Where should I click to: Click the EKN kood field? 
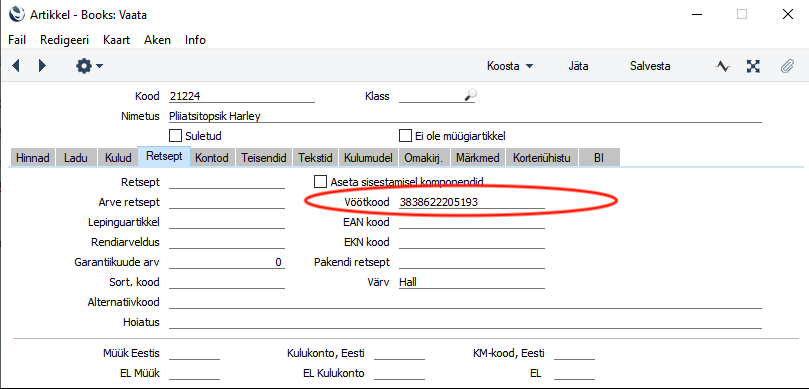(x=472, y=242)
